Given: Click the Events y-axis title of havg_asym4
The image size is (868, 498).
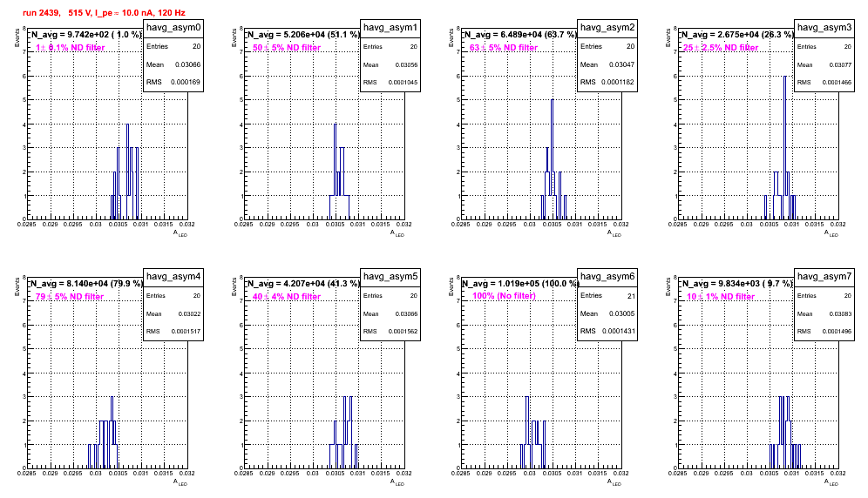Looking at the screenshot, I should tap(16, 286).
